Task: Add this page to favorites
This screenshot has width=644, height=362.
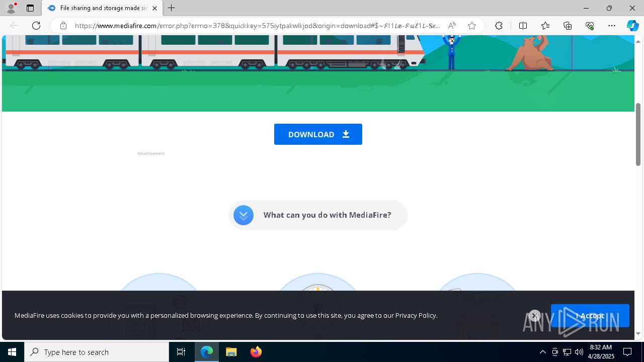Action: 471,26
